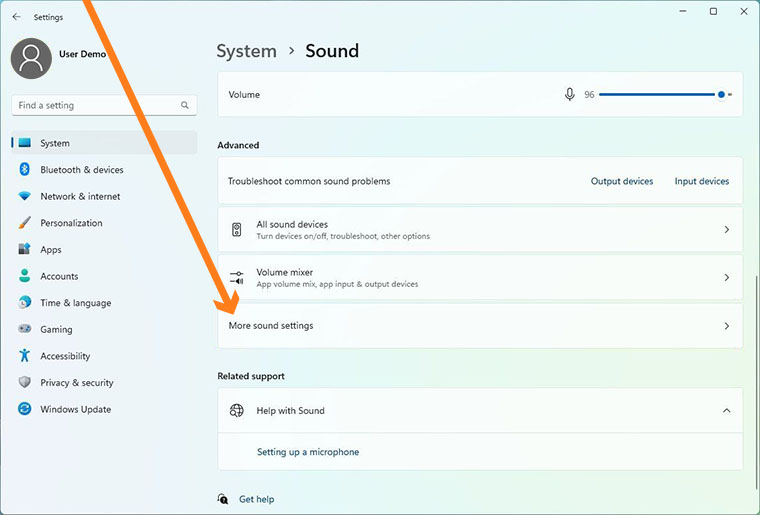
Task: Open the Get help headset icon
Action: pos(223,499)
